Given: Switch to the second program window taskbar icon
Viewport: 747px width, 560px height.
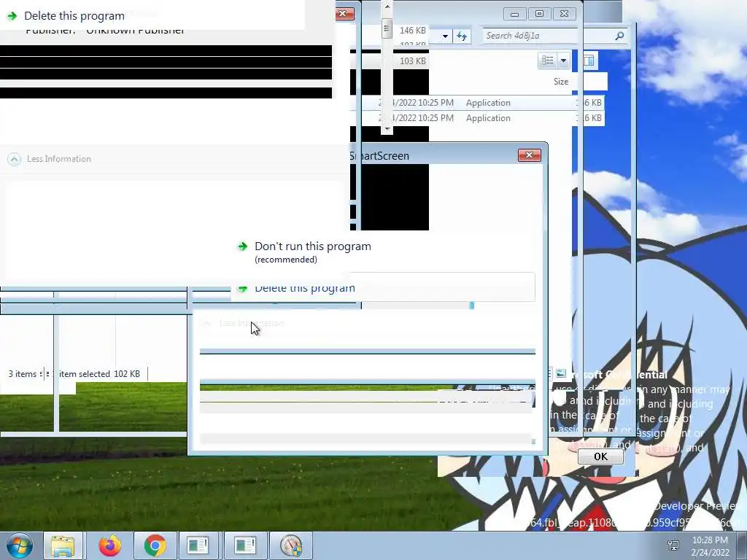Looking at the screenshot, I should [245, 545].
